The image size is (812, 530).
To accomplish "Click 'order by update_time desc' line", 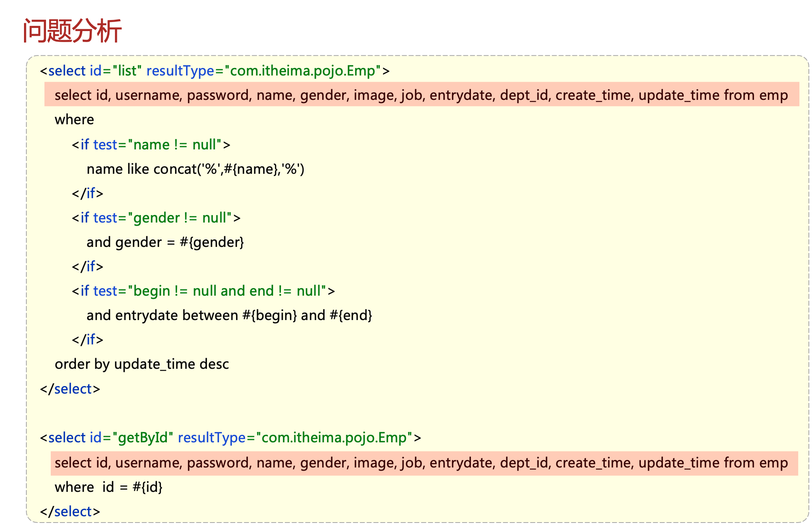I will [x=142, y=364].
